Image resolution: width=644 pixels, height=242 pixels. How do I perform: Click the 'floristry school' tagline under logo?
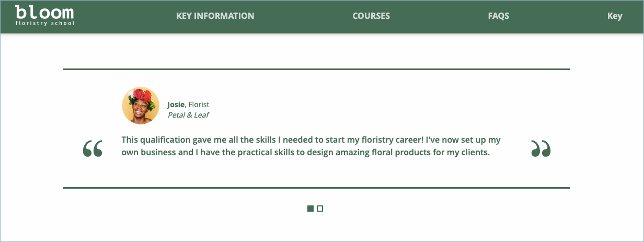coord(45,24)
